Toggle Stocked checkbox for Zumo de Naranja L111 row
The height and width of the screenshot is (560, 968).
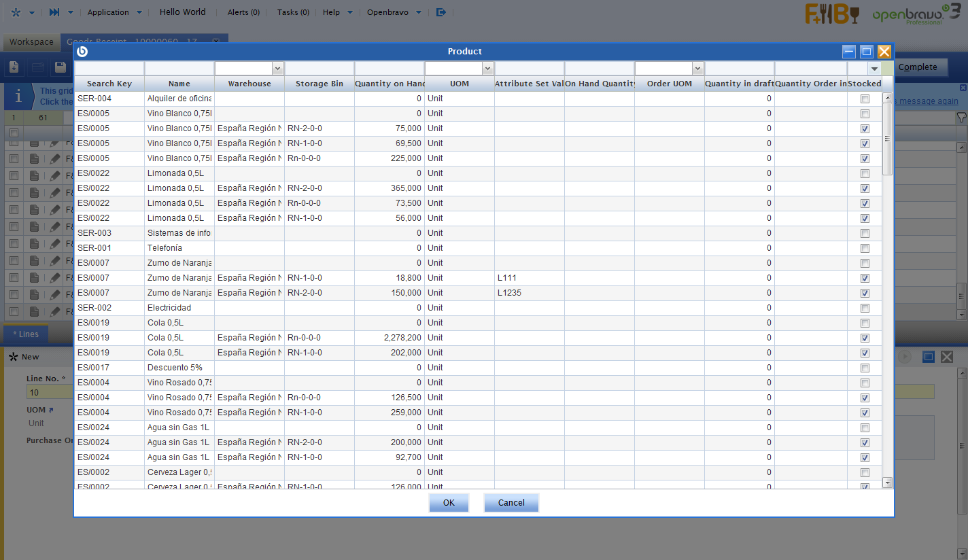(865, 278)
